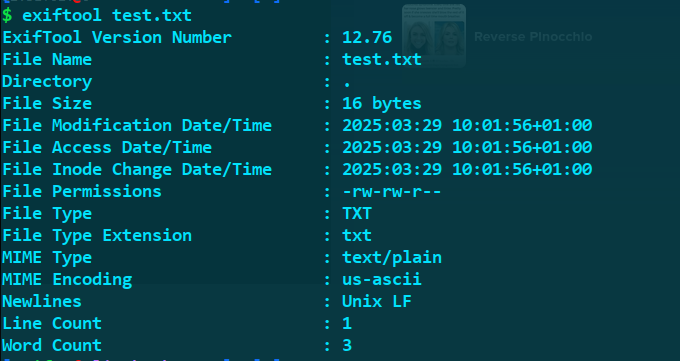Click the File Access Date/Time timestamp value
The image size is (680, 361).
[x=467, y=148]
